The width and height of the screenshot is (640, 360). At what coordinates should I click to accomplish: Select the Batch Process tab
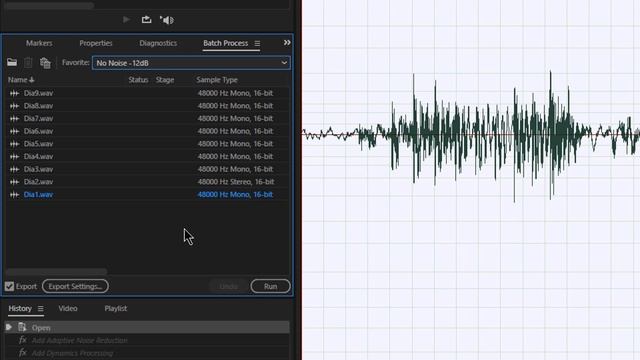click(x=225, y=43)
